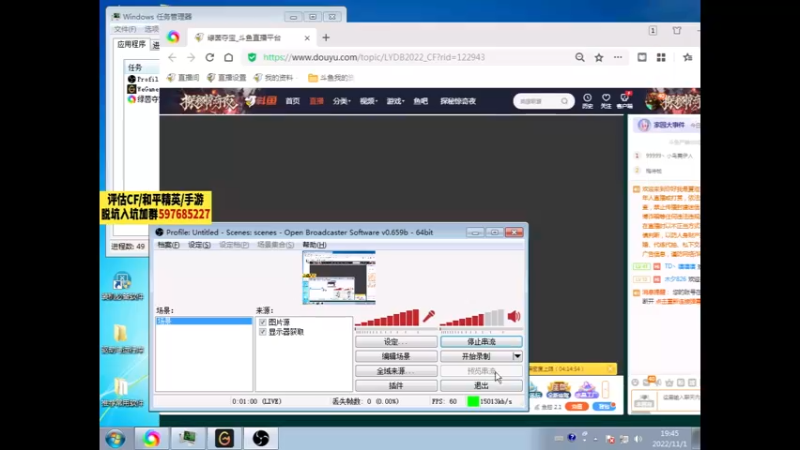The height and width of the screenshot is (450, 800).
Task: Open Douyu 鱼吧 nav item
Action: pos(420,101)
